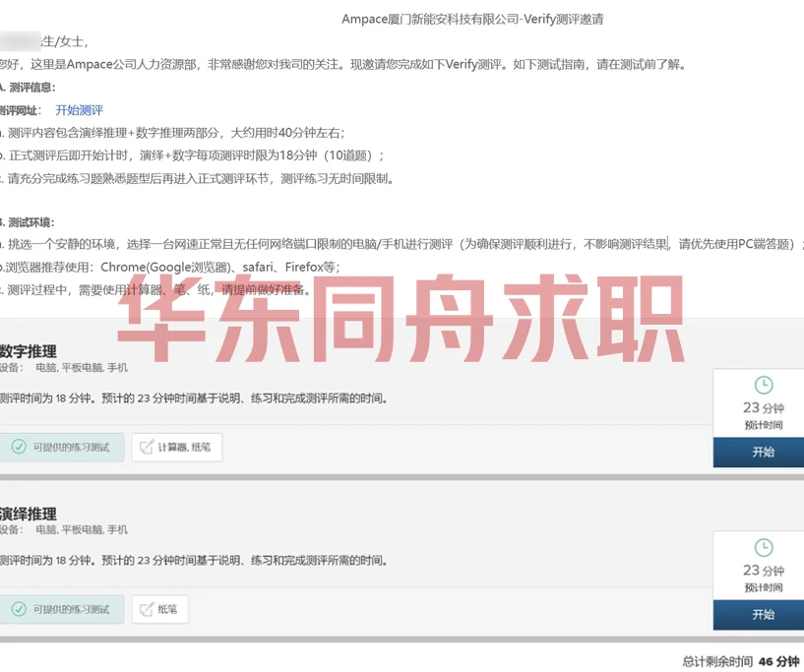
Task: Click the 测评时间为 18 分钟 sentence under 数字推理
Action: pos(193,398)
